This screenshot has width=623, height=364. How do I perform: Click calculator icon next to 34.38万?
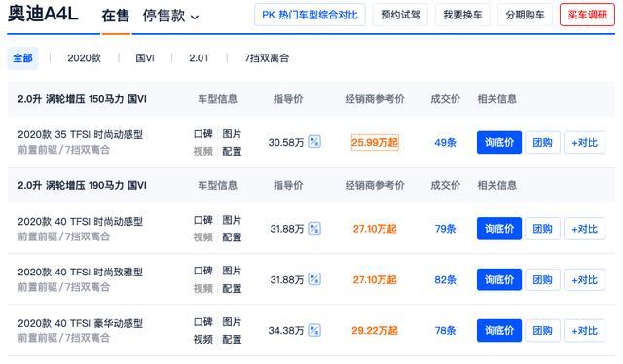click(314, 330)
